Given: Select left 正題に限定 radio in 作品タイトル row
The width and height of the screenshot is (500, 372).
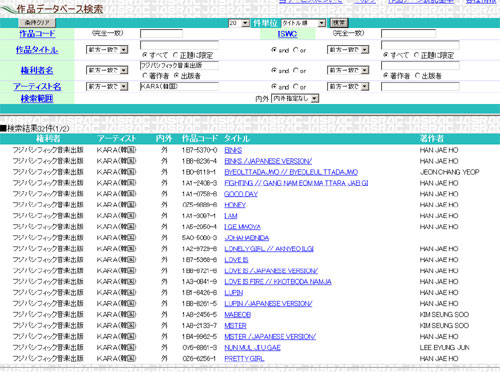Looking at the screenshot, I should (175, 55).
